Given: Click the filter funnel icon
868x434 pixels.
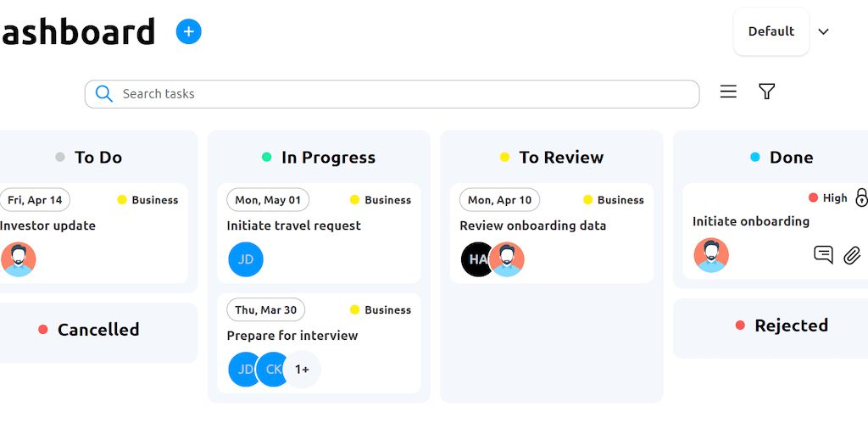Looking at the screenshot, I should point(767,92).
